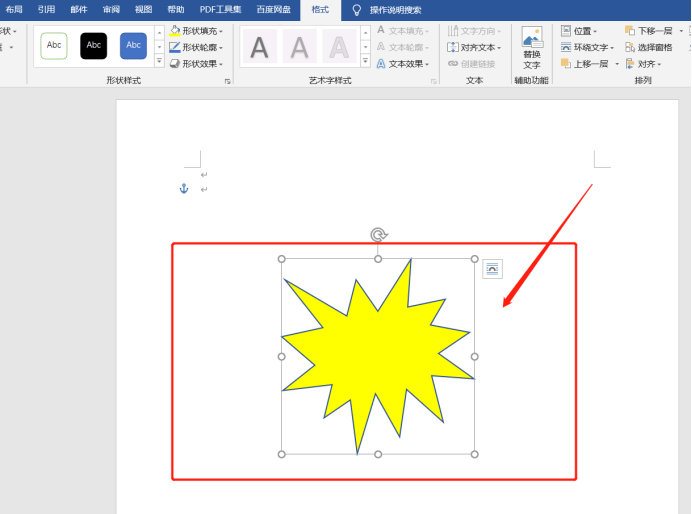Click the 文本轮廓 icon
The image size is (692, 514).
381,47
